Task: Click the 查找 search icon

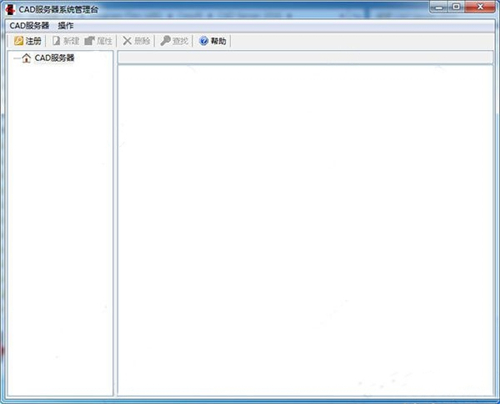Action: pos(165,41)
